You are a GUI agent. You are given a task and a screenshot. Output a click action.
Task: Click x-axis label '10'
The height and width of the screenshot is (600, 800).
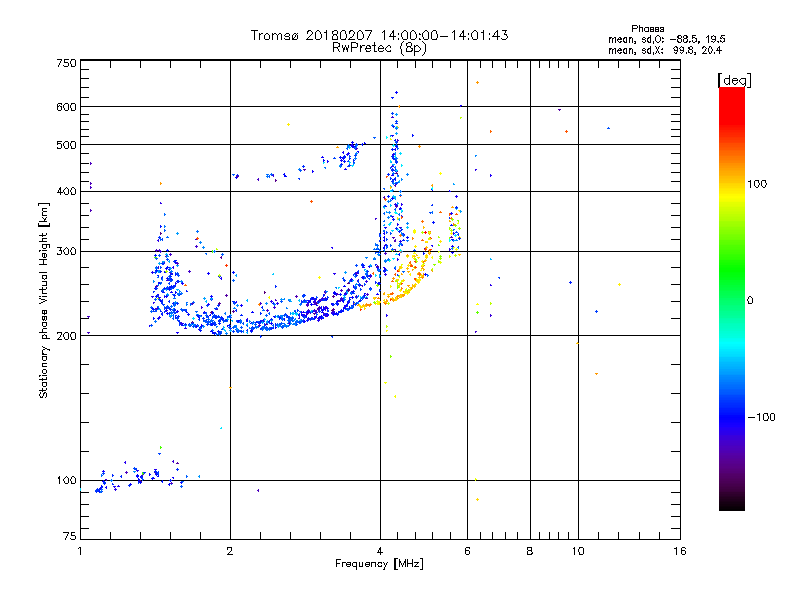tap(578, 551)
